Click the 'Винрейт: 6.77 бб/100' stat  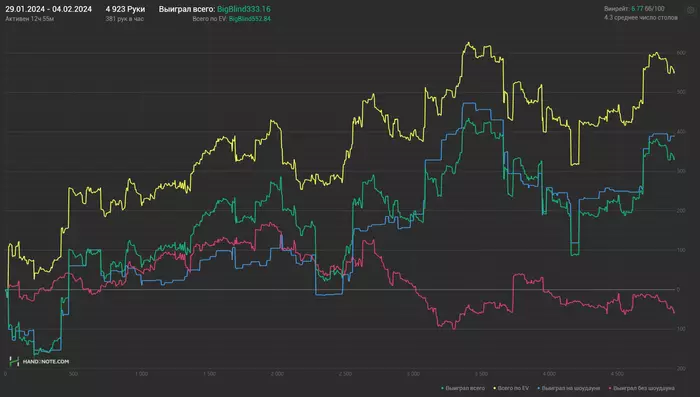pyautogui.click(x=634, y=8)
